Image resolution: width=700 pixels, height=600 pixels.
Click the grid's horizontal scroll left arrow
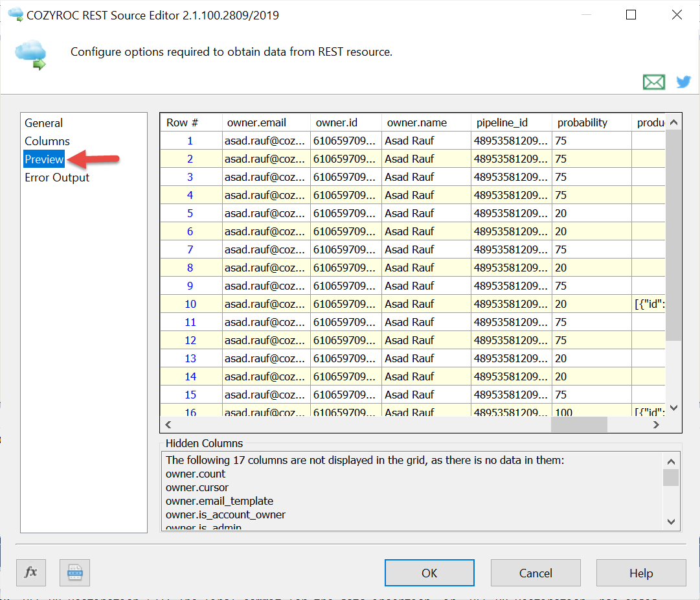[x=168, y=424]
